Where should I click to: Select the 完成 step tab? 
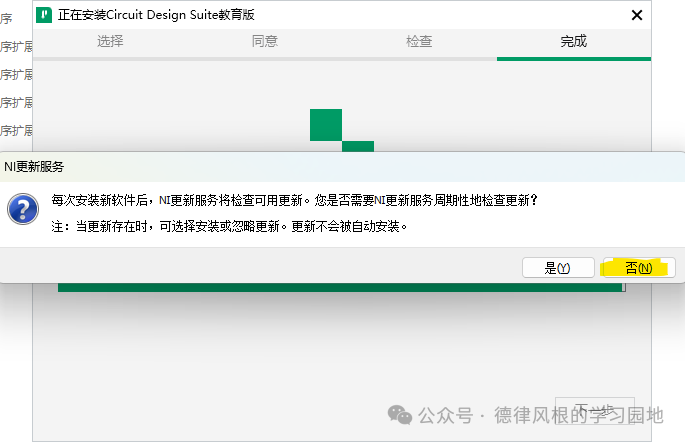click(x=574, y=41)
